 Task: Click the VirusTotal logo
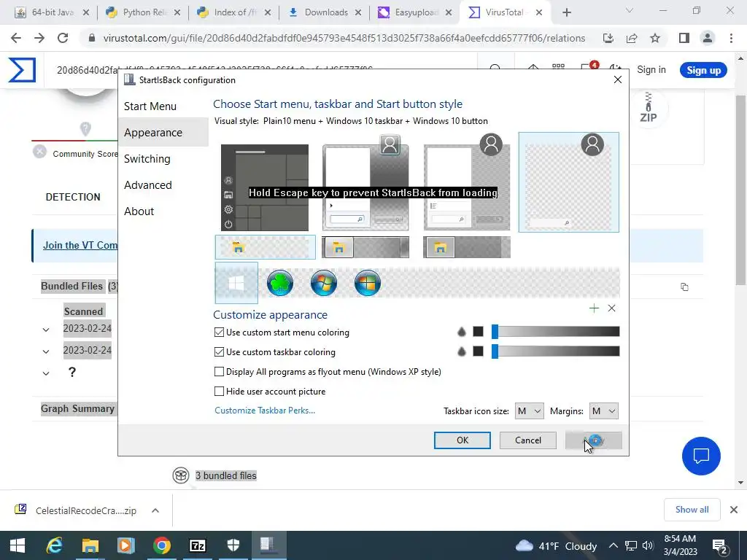click(22, 70)
